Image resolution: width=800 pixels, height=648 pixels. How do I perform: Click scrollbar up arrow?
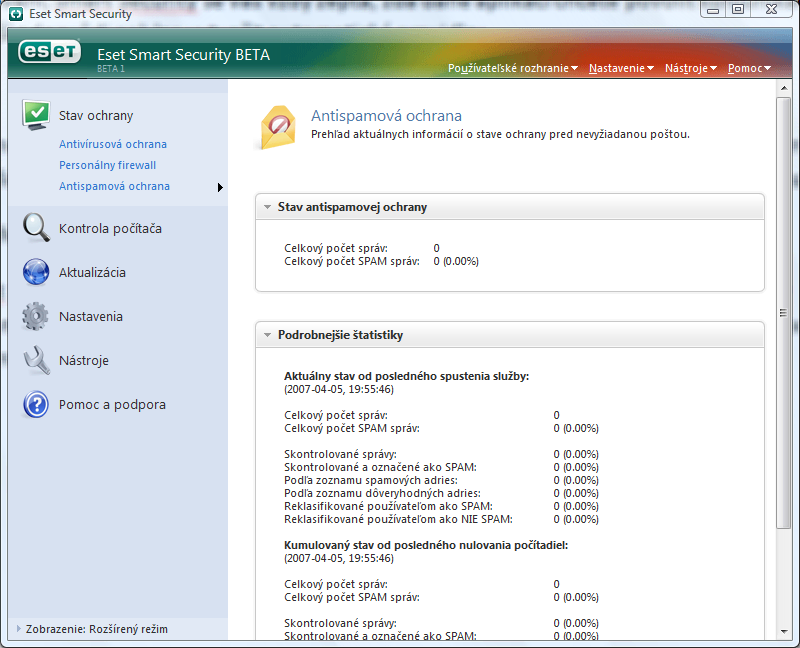coord(784,88)
